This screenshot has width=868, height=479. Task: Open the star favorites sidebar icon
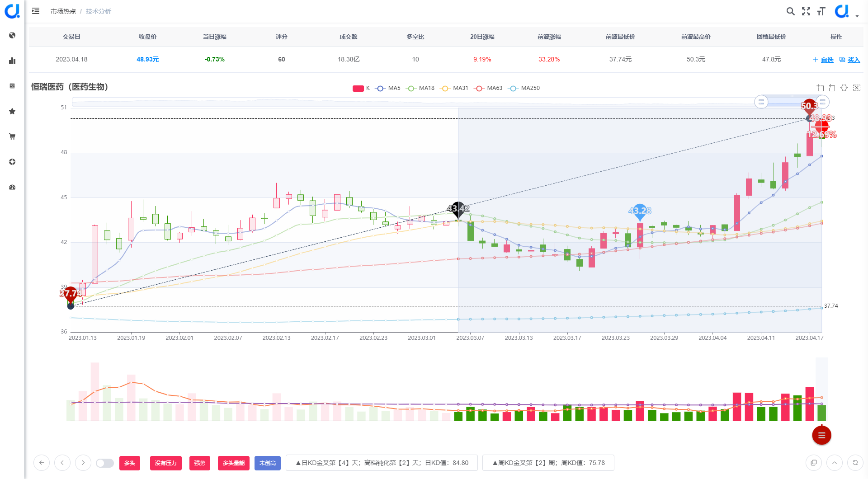click(x=12, y=111)
